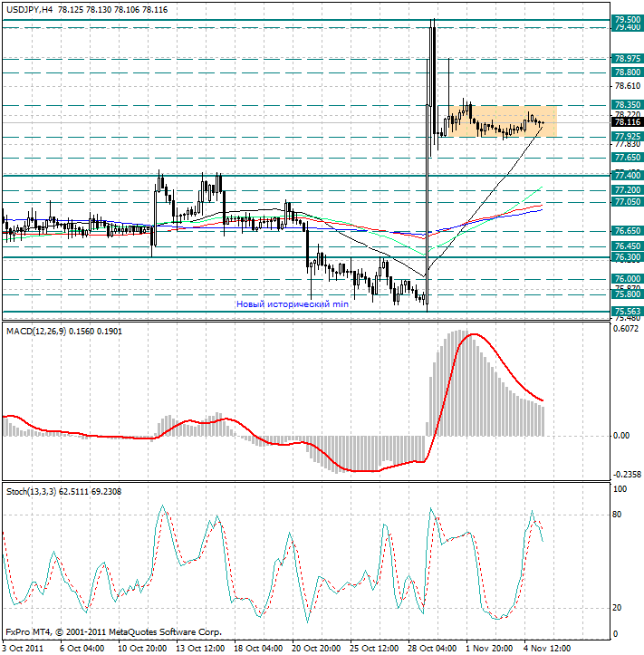Viewport: 644px width, 655px height.
Task: Click the 79.500 price level label
Action: (628, 19)
